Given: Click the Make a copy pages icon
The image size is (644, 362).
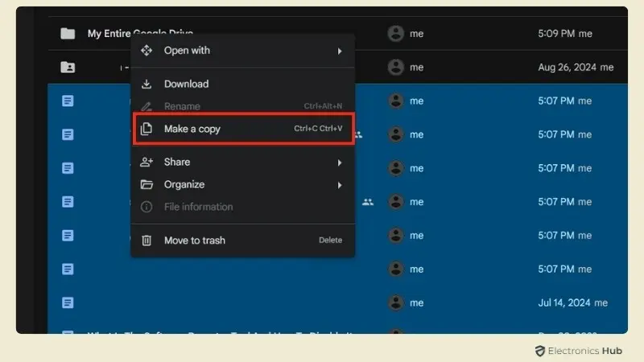Looking at the screenshot, I should click(x=147, y=129).
